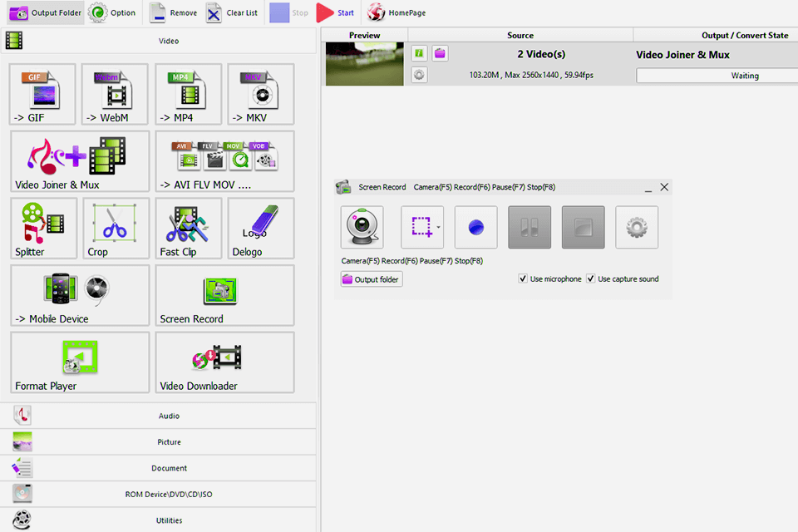Click the camera icon in Screen Record window

click(362, 227)
